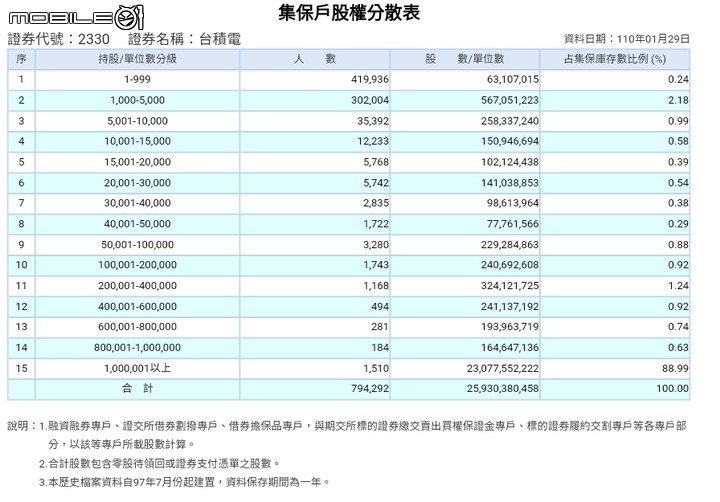The height and width of the screenshot is (502, 720).
Task: Click the 600,001-800,000 range cell
Action: (x=137, y=327)
